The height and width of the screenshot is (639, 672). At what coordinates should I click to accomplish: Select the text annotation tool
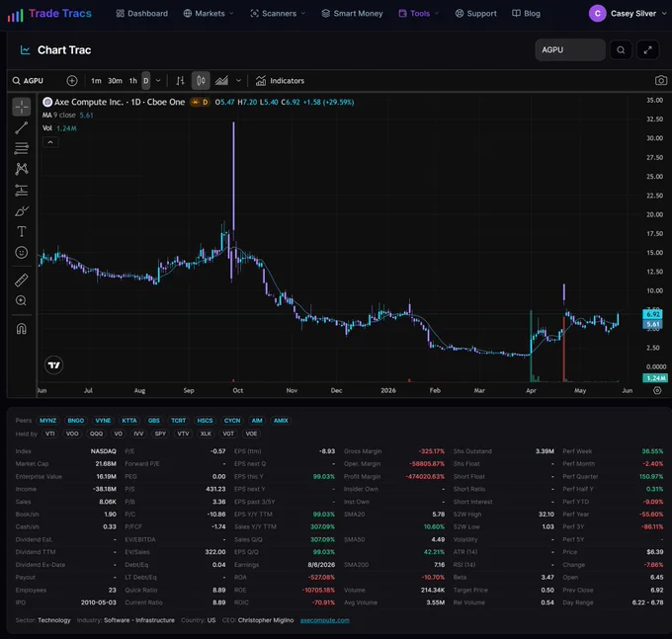tap(22, 232)
